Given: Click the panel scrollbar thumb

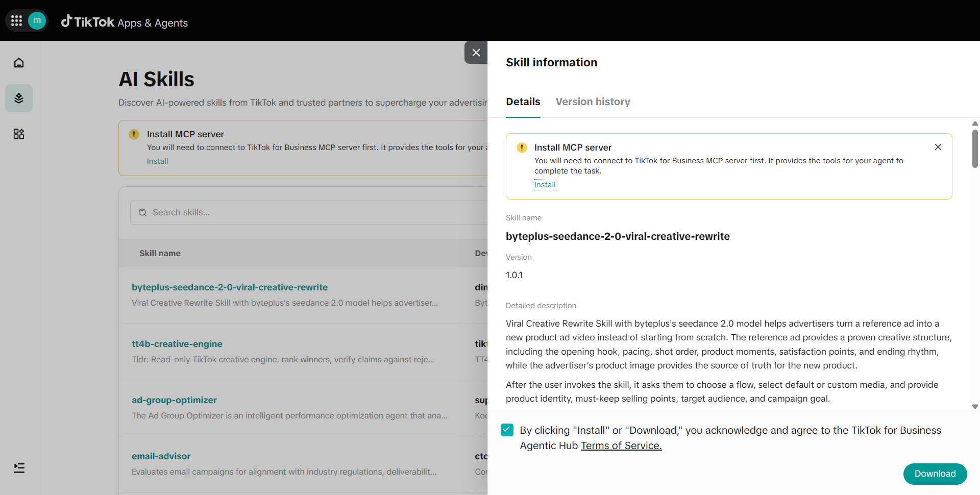Looking at the screenshot, I should click(975, 148).
